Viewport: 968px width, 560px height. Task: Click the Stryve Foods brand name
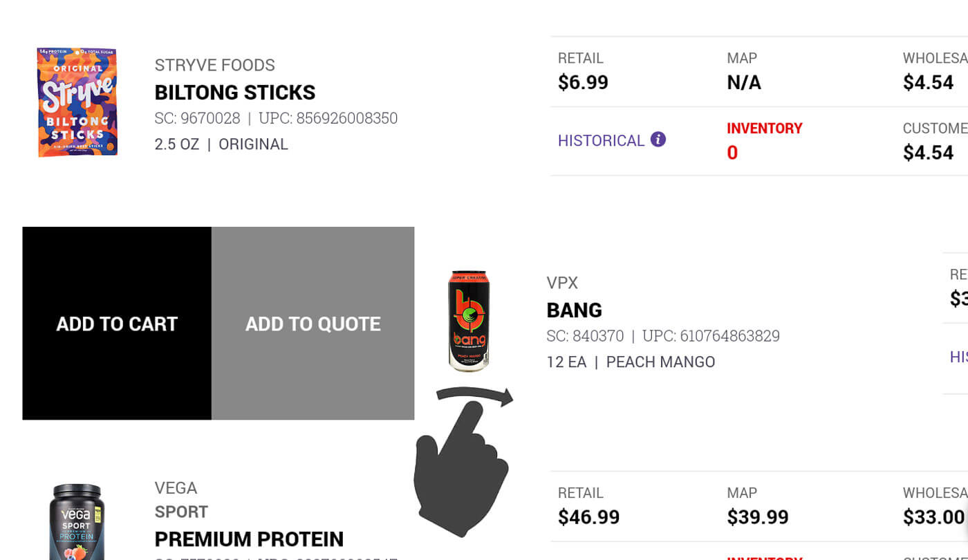pyautogui.click(x=214, y=65)
